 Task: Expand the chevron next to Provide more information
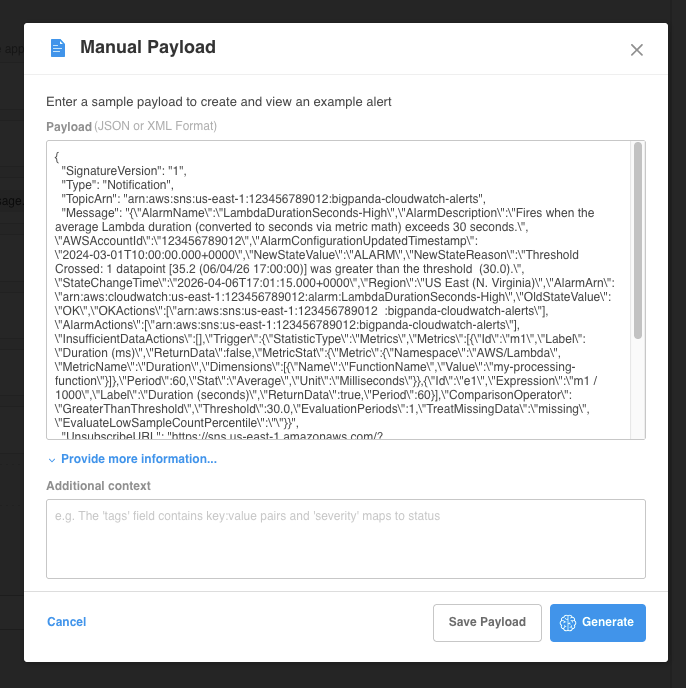click(52, 460)
